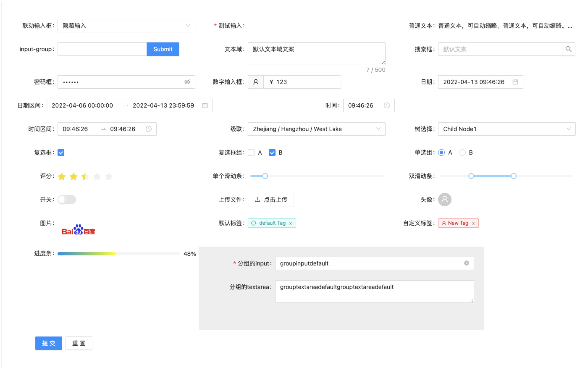Viewport: 588px width, 368px height.
Task: Select radio option B in 单选组
Action: (x=462, y=153)
